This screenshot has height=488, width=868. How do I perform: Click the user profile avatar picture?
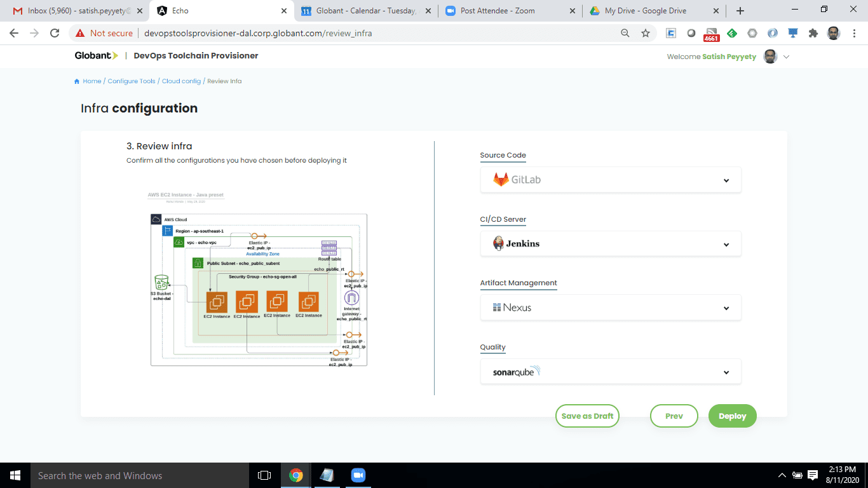(x=770, y=56)
